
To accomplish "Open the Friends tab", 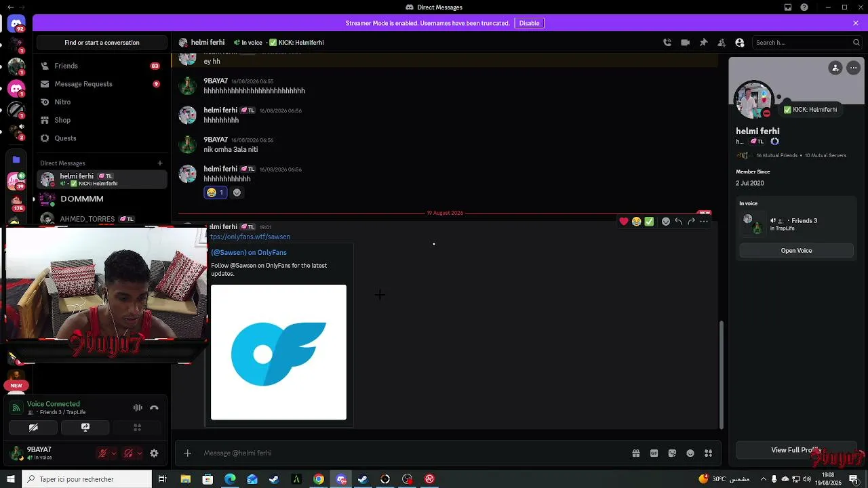I will (102, 66).
